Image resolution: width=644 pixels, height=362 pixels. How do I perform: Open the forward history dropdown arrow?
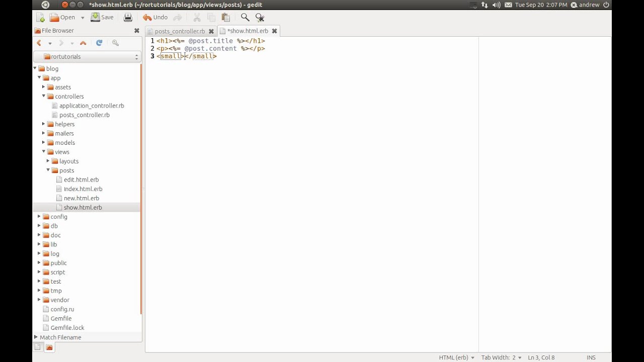(72, 44)
